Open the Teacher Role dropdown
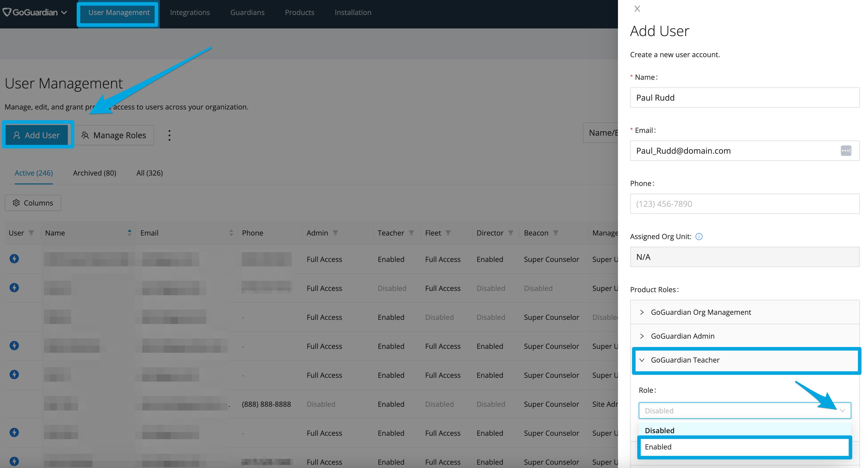The height and width of the screenshot is (468, 868). [x=745, y=411]
